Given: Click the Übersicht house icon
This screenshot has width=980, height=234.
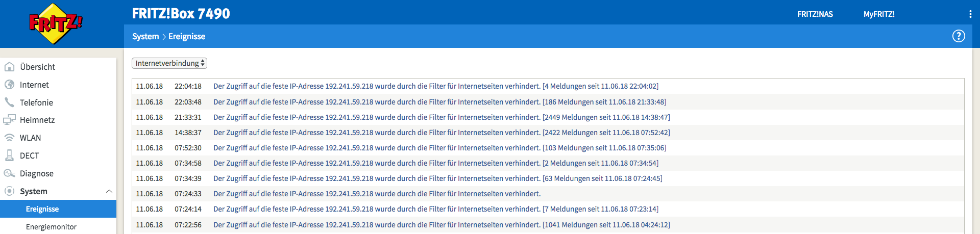Looking at the screenshot, I should [x=9, y=67].
